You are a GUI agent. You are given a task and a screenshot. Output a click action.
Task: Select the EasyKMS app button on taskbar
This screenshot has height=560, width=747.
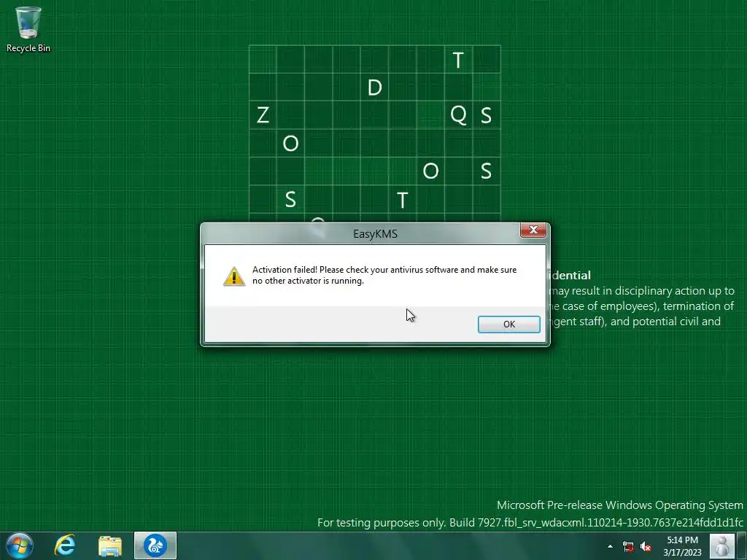coord(155,545)
